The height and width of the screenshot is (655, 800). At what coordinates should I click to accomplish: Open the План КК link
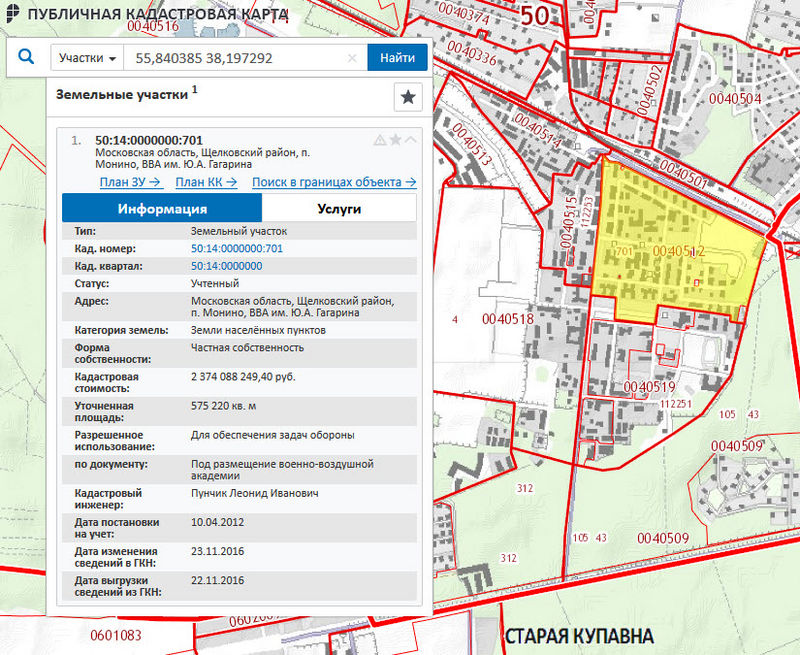click(x=205, y=182)
